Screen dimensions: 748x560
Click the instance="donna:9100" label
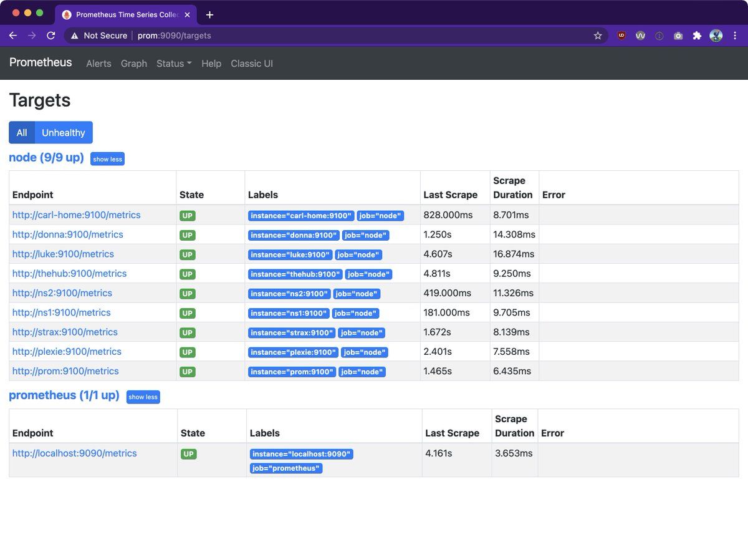point(294,235)
